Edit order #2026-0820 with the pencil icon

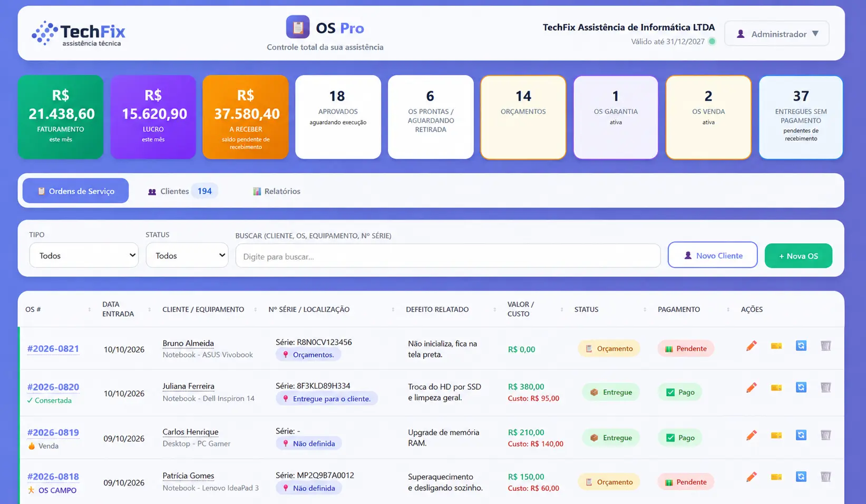(752, 388)
